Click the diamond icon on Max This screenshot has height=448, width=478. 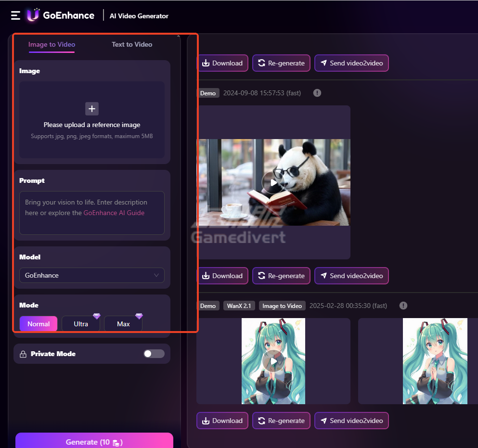pos(139,316)
